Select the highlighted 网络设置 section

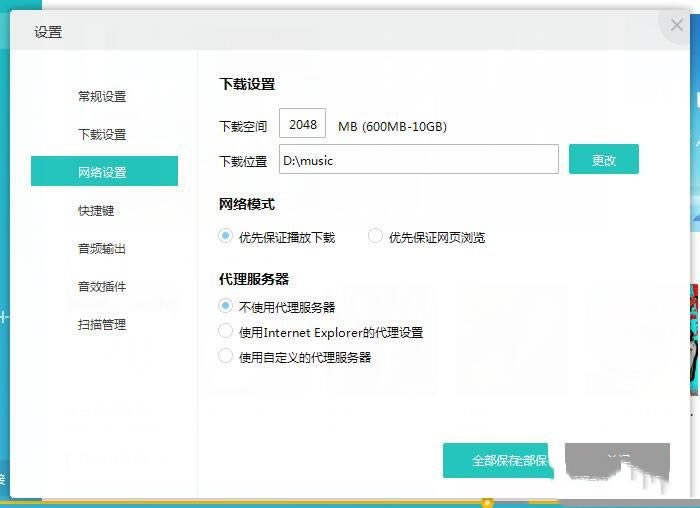click(x=104, y=172)
